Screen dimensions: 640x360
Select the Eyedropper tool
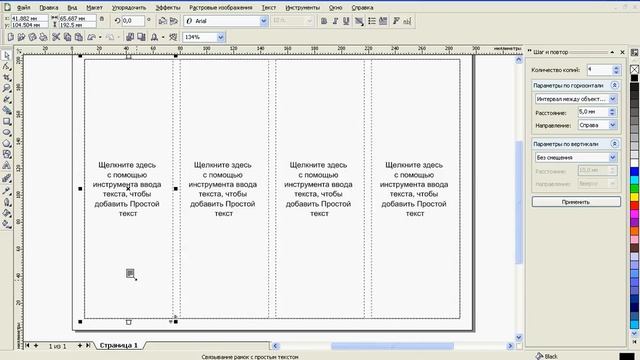7,191
